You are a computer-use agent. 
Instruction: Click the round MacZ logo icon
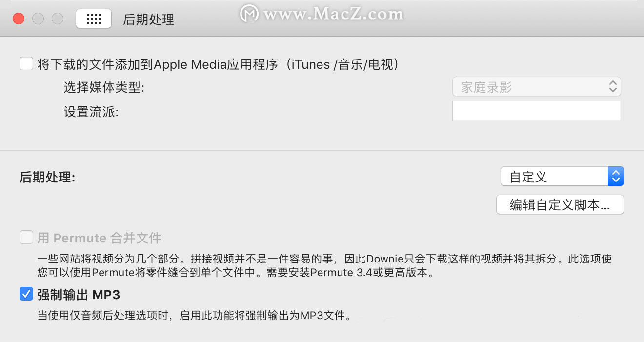click(x=249, y=14)
